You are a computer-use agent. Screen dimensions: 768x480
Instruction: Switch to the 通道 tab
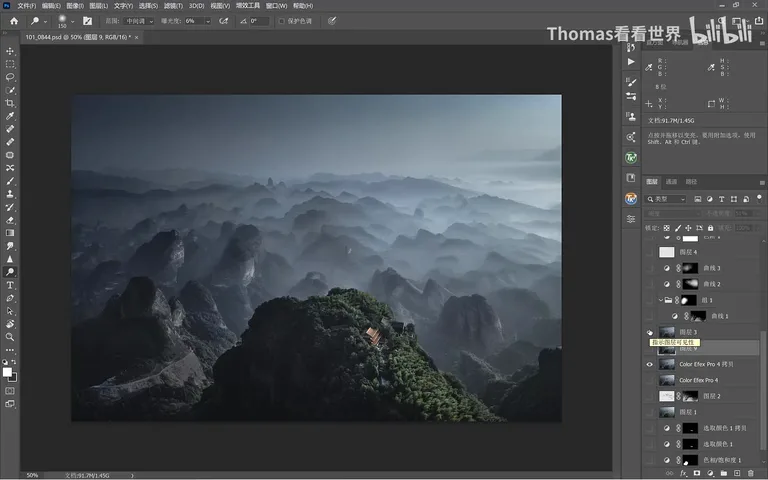click(x=671, y=182)
